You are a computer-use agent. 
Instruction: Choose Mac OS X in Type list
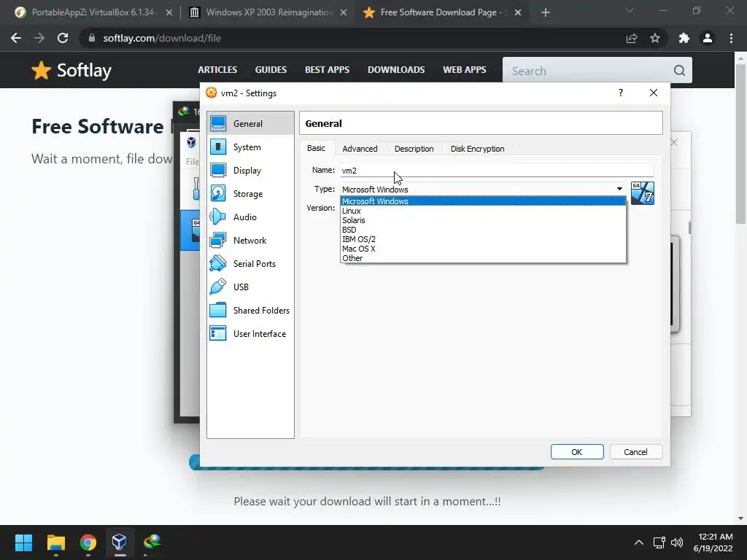(483, 249)
